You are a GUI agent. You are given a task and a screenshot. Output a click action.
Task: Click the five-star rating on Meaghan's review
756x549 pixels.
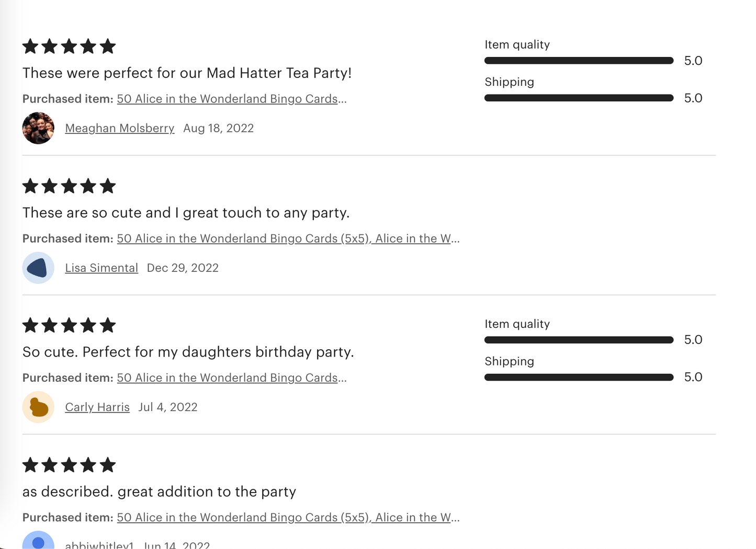click(x=69, y=47)
